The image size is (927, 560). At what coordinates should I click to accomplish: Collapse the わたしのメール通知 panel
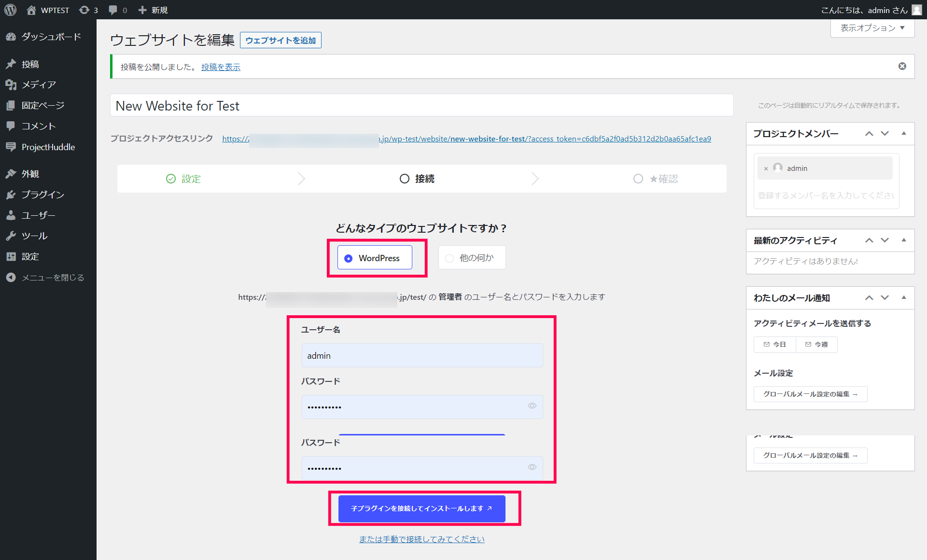pos(904,298)
